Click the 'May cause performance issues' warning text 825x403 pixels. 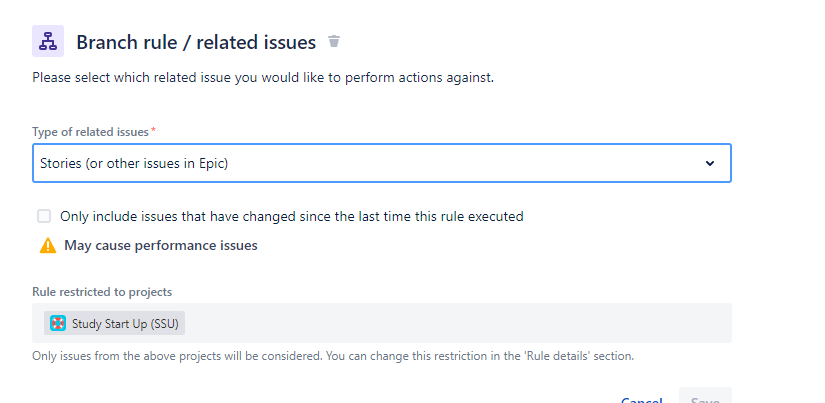pos(161,246)
